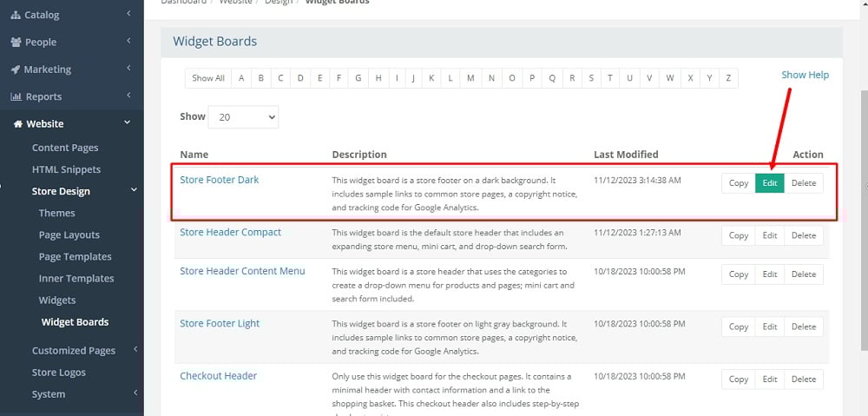Edit the Store Footer Light board
The width and height of the screenshot is (868, 416).
point(770,327)
